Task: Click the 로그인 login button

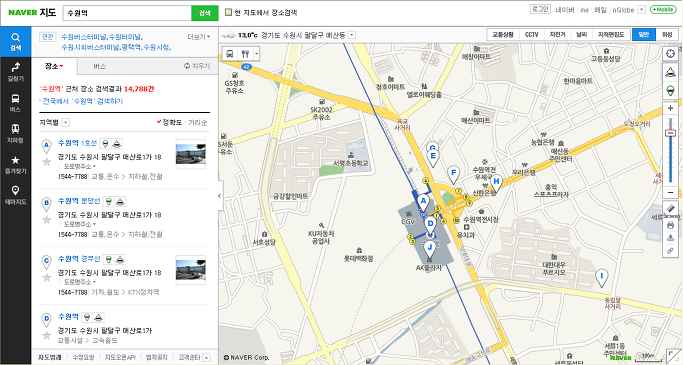Action: pyautogui.click(x=540, y=9)
